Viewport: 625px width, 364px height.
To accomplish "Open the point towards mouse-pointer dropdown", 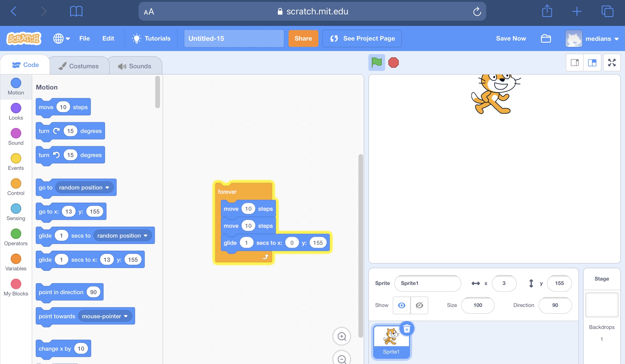I will click(126, 316).
